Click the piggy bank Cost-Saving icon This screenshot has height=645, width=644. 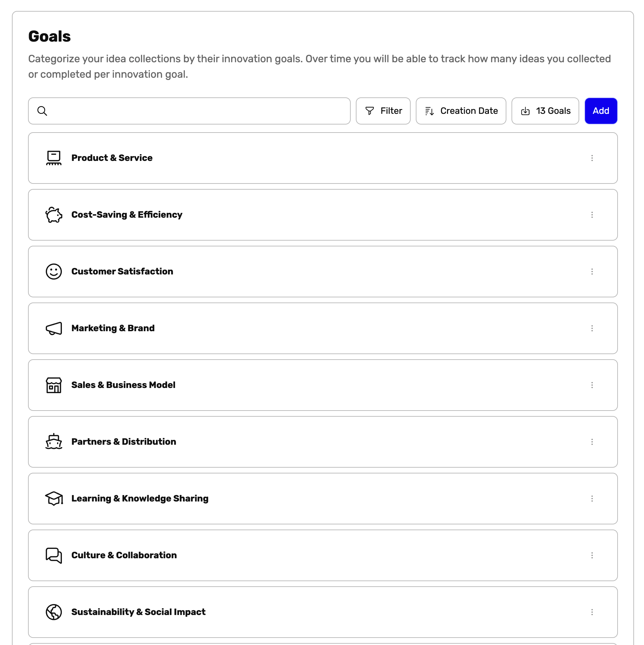point(54,215)
